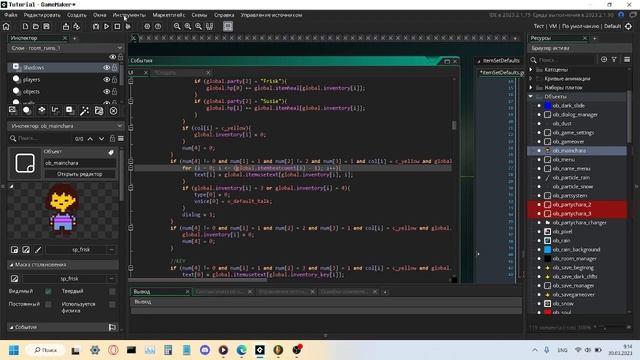Open the Редактировать menu
This screenshot has width=640, height=360.
point(42,15)
